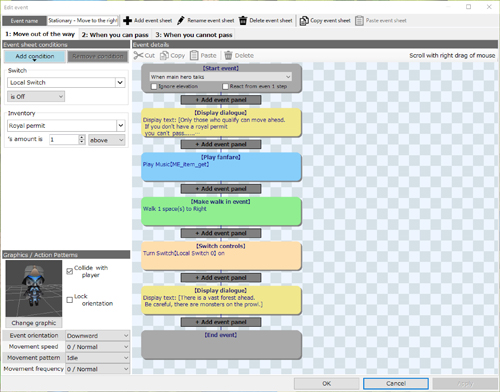Click the Rename event sheet pencil icon
This screenshot has height=392, width=500.
(x=180, y=21)
